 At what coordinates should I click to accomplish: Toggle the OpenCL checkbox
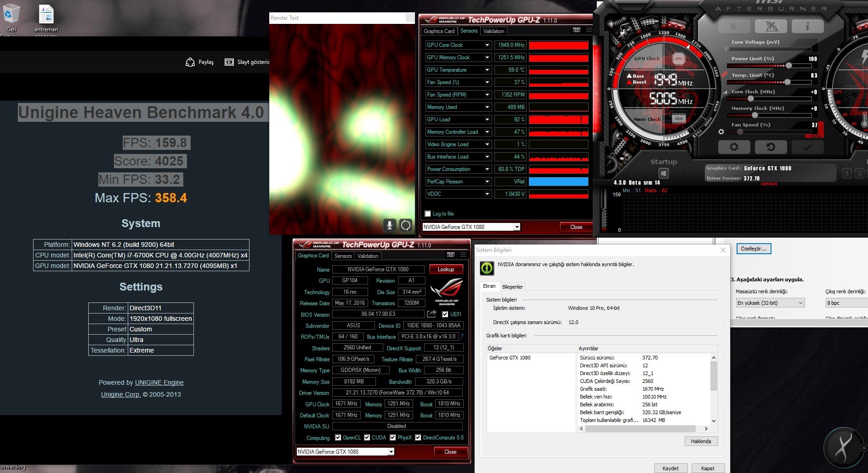click(338, 438)
